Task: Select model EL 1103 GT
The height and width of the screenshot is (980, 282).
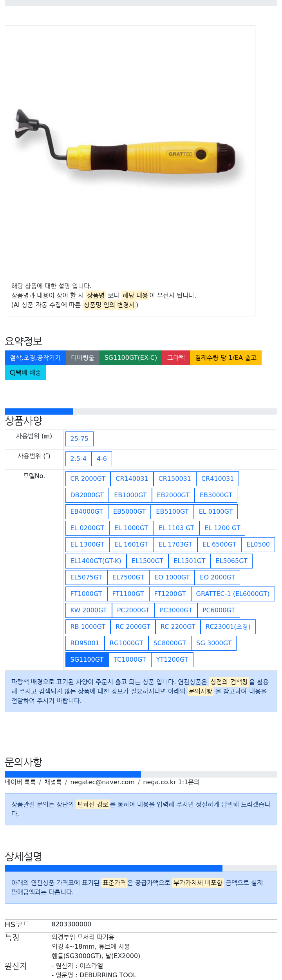Action: (x=176, y=528)
